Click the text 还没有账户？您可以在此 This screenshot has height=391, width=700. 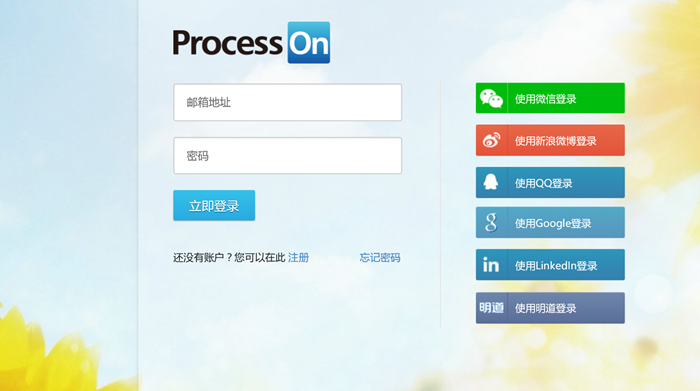click(x=229, y=258)
